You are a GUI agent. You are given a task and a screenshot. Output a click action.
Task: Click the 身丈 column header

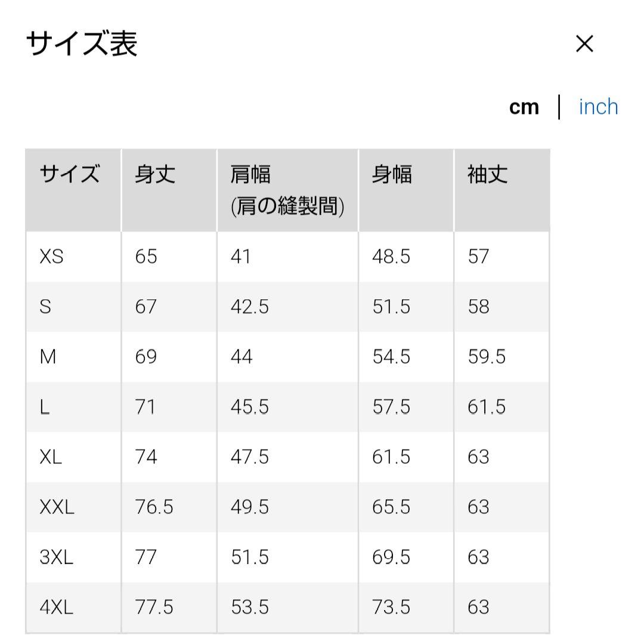click(155, 175)
